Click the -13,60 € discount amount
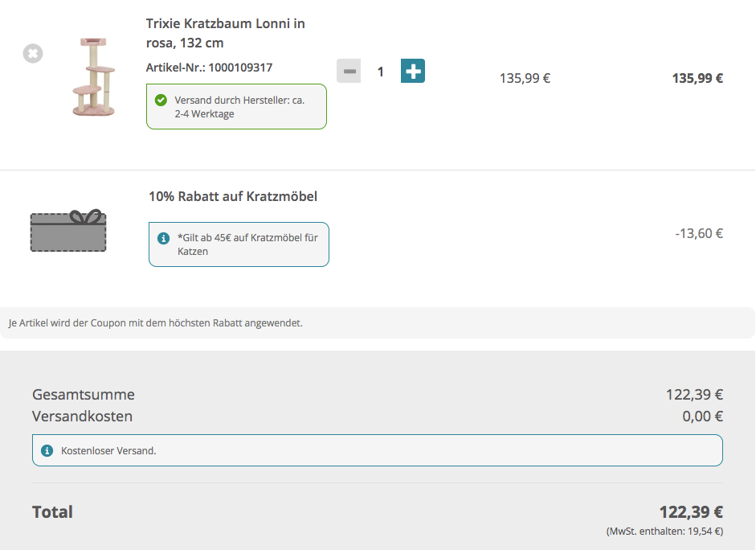This screenshot has width=756, height=550. click(699, 234)
